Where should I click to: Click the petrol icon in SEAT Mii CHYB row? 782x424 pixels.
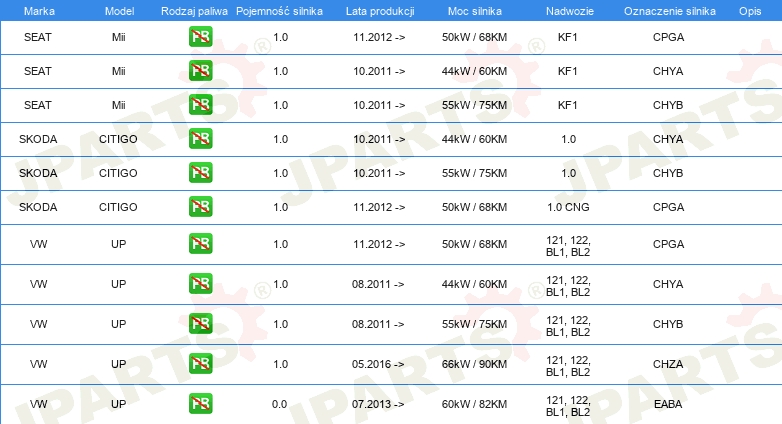pos(200,105)
